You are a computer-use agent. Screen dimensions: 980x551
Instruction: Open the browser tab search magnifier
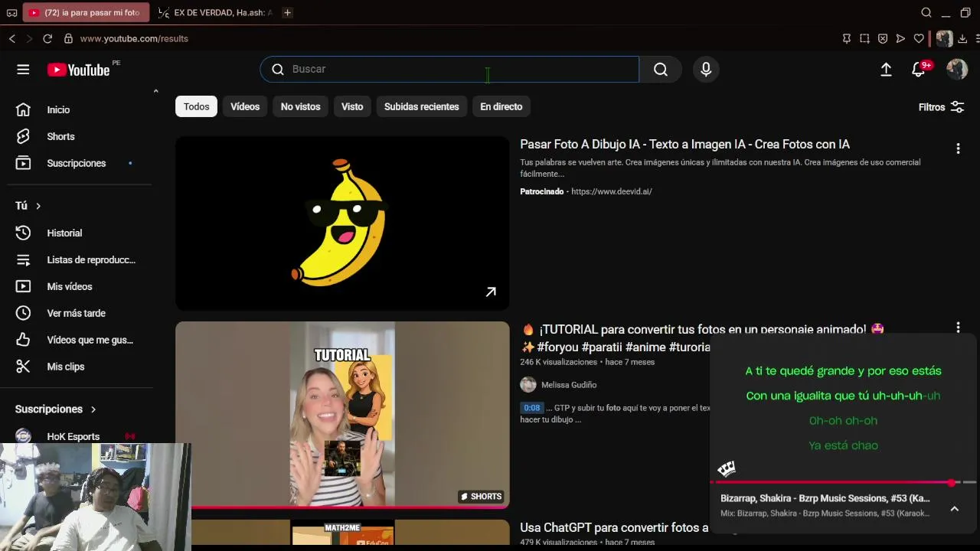click(926, 12)
